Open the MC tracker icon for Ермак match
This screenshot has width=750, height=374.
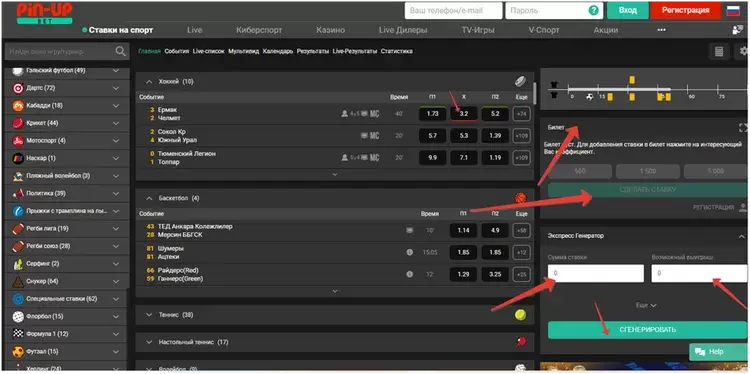point(375,114)
